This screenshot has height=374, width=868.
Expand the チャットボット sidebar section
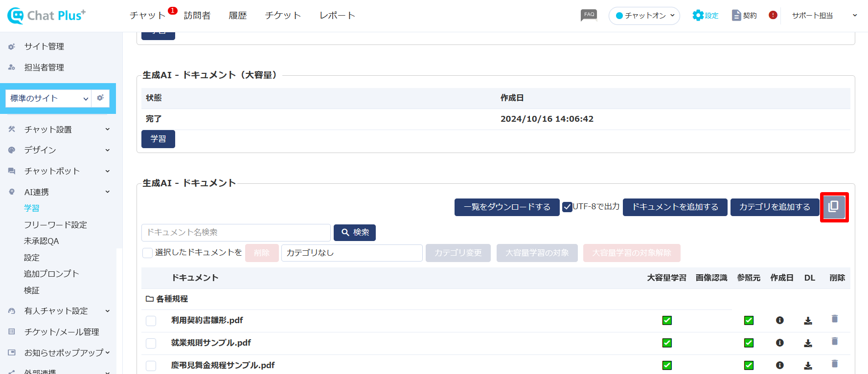[x=59, y=171]
